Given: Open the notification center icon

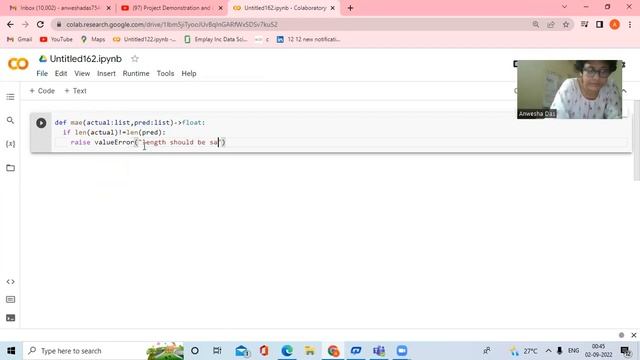Looking at the screenshot, I should point(625,351).
